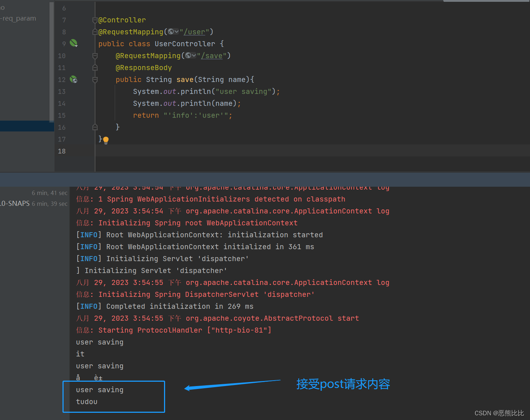Image resolution: width=530 pixels, height=420 pixels.
Task: Open the globe URL icon before "/user"
Action: click(x=171, y=32)
